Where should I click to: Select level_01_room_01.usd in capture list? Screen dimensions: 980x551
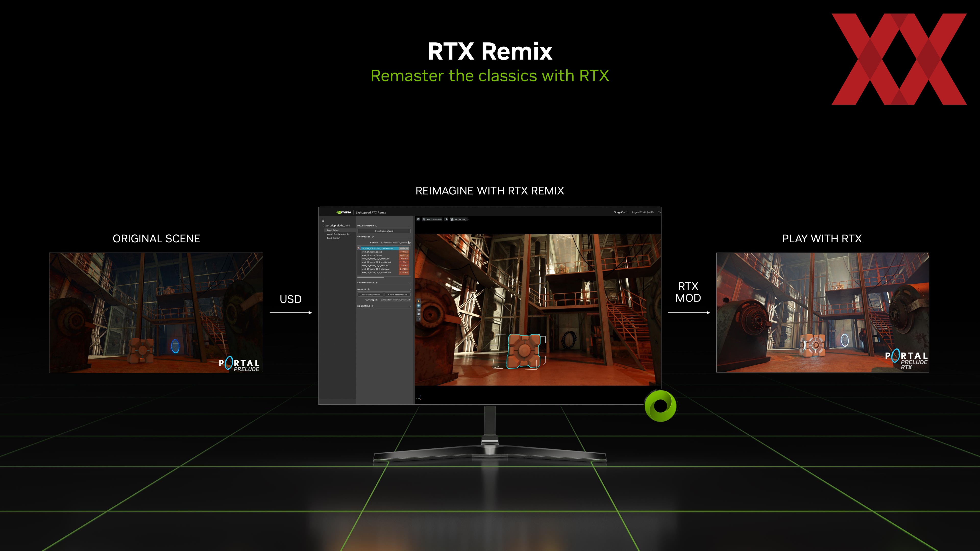(372, 255)
